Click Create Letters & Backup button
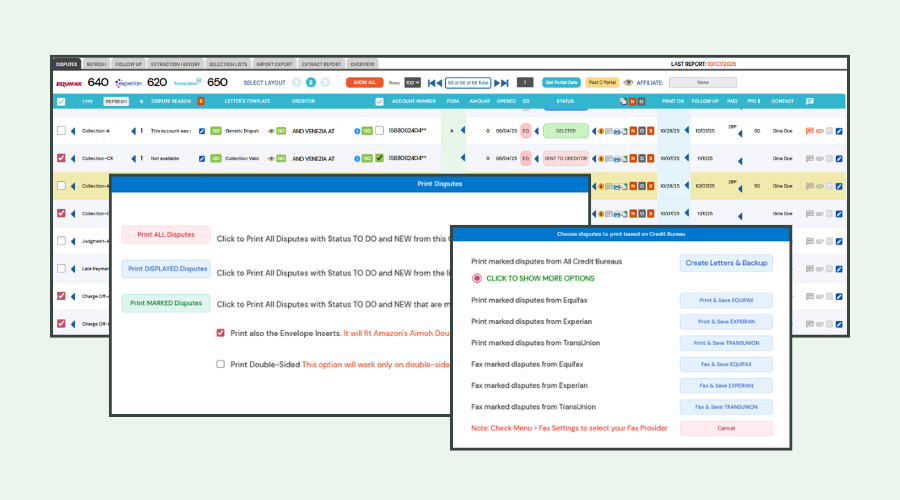900x500 pixels. (x=726, y=263)
